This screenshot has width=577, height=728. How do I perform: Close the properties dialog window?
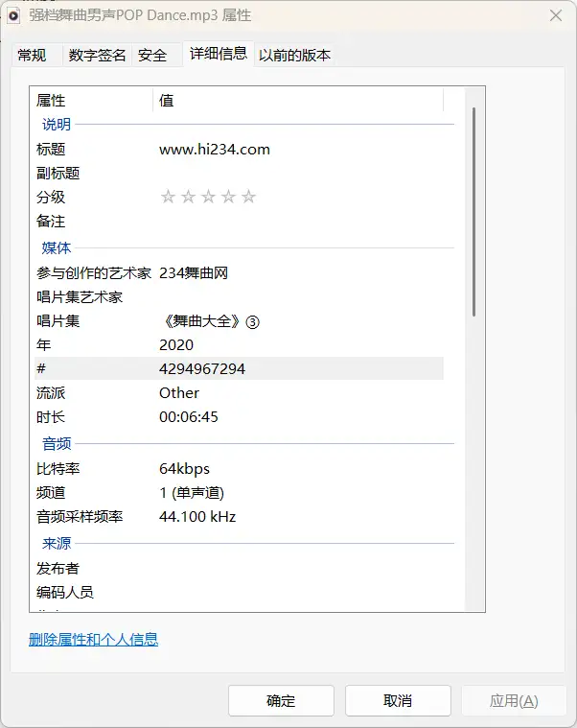point(555,15)
